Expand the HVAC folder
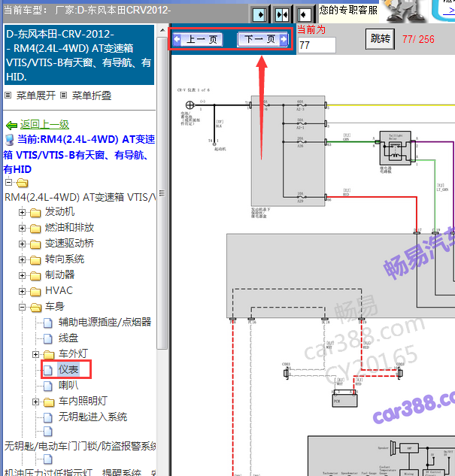This screenshot has width=455, height=476. pyautogui.click(x=22, y=291)
